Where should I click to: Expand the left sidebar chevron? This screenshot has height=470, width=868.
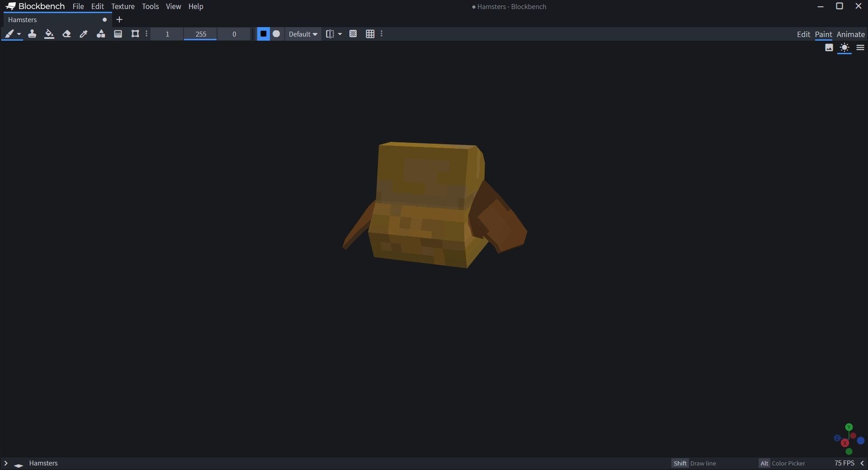[6, 463]
